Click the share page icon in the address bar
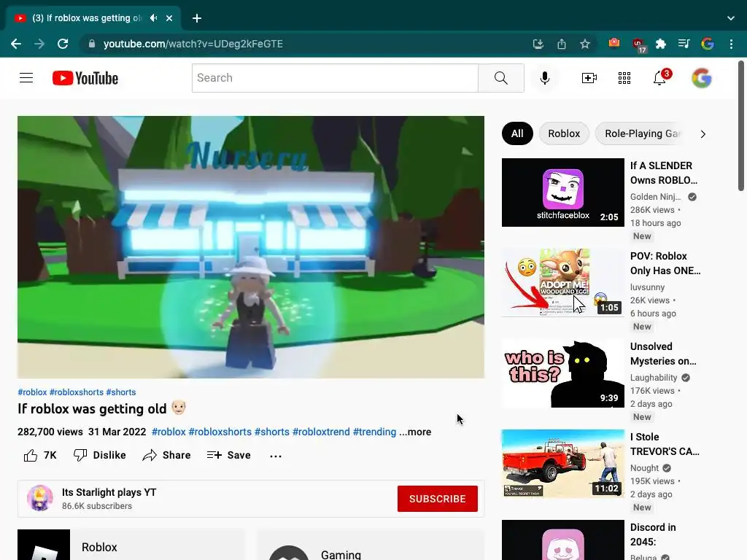 point(562,44)
